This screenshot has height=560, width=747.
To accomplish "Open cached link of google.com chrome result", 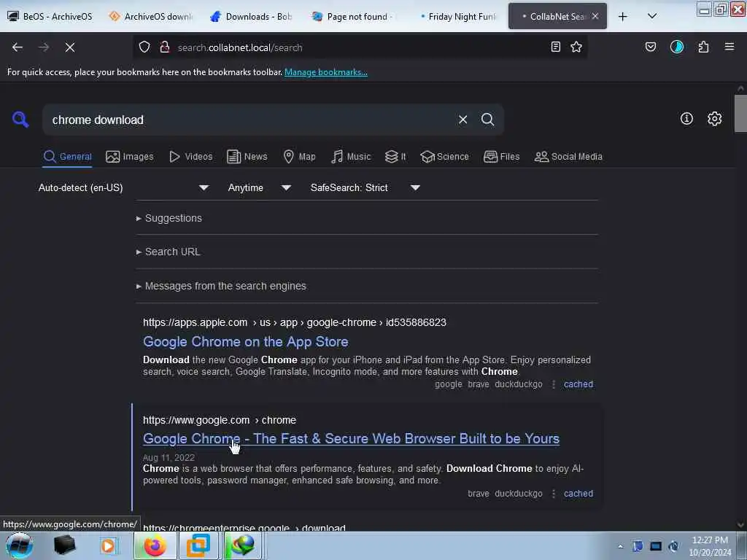I will coord(578,494).
